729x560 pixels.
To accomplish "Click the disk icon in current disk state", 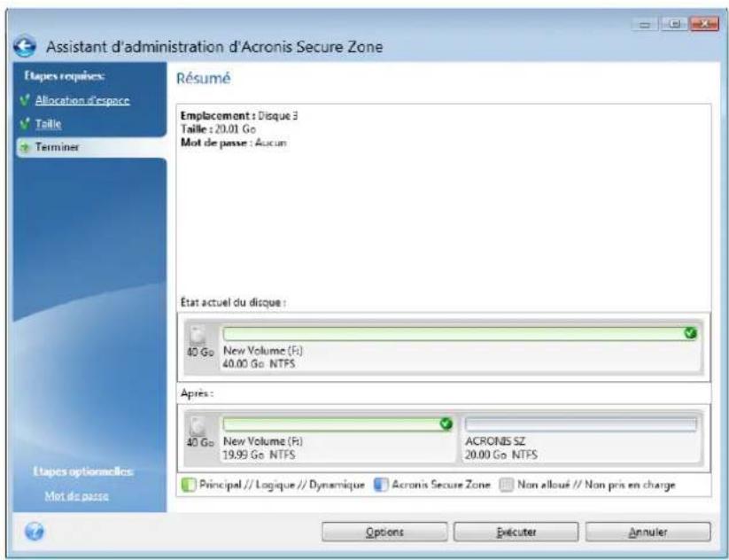I will coord(198,334).
